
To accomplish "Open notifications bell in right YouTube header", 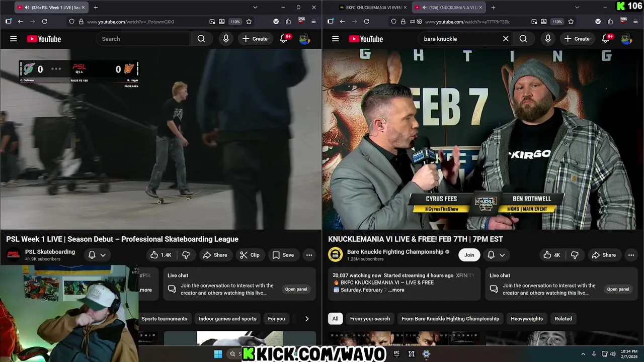I will pyautogui.click(x=606, y=39).
